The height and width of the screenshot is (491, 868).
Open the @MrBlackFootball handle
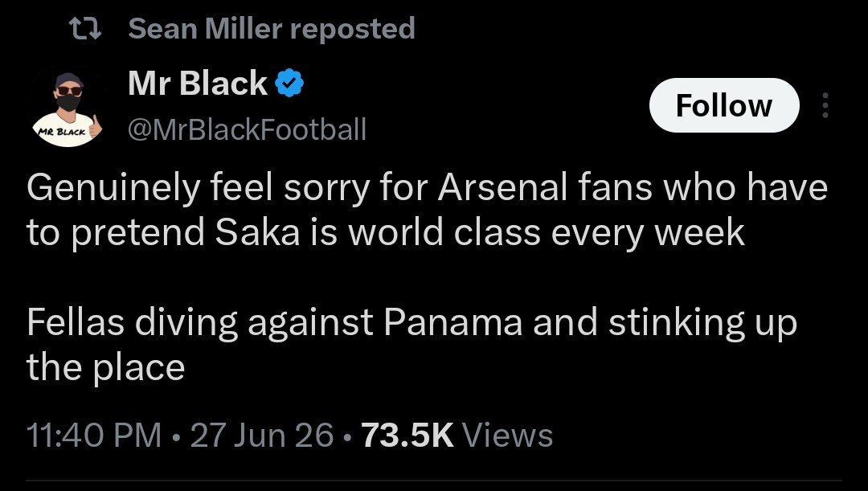pyautogui.click(x=247, y=129)
